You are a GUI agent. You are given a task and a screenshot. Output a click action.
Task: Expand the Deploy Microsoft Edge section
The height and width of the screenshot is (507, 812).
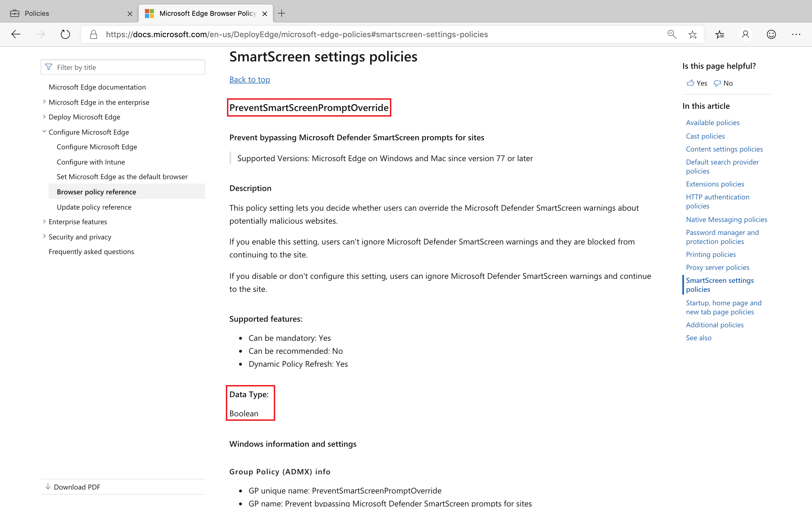point(45,116)
